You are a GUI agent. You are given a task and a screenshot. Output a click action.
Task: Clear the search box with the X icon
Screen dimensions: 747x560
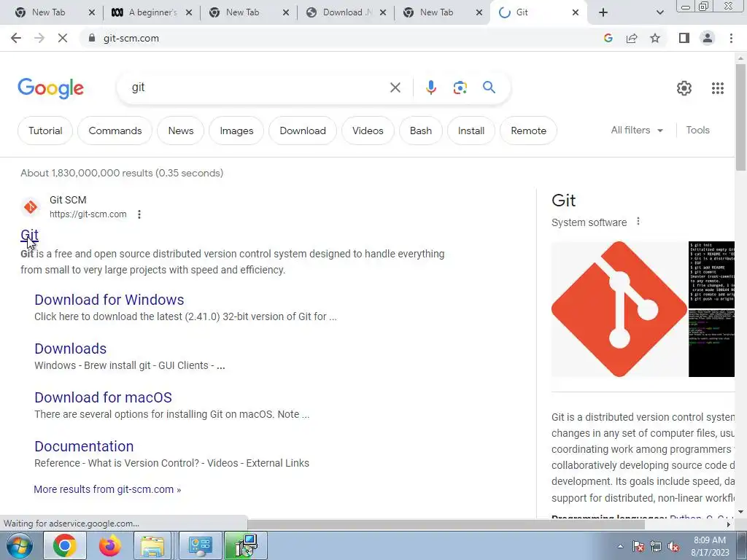395,87
